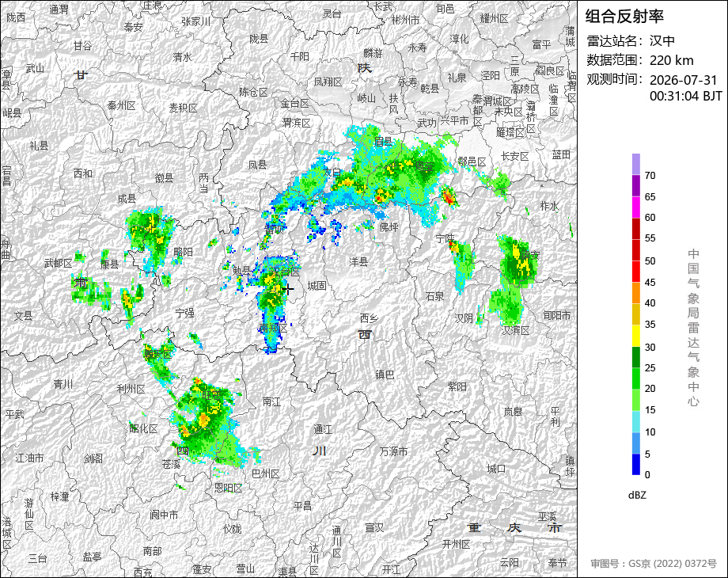Click the 平昌 label
This screenshot has height=578, width=728.
302,507
